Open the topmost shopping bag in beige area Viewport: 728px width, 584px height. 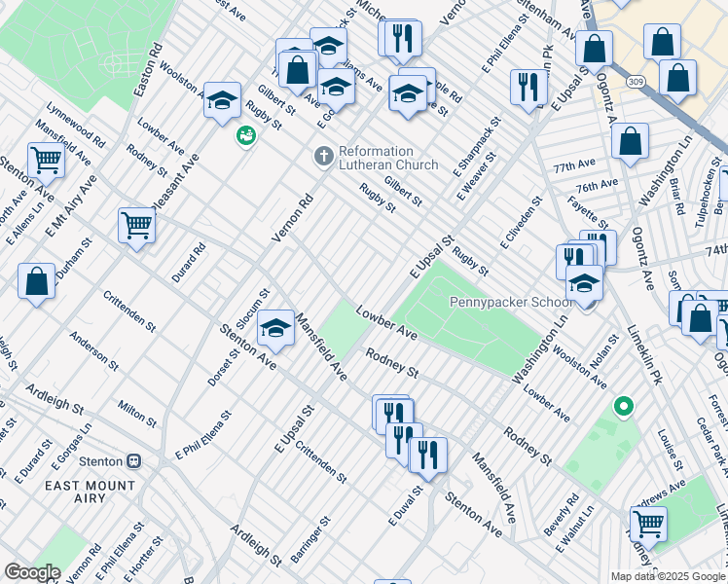(662, 43)
